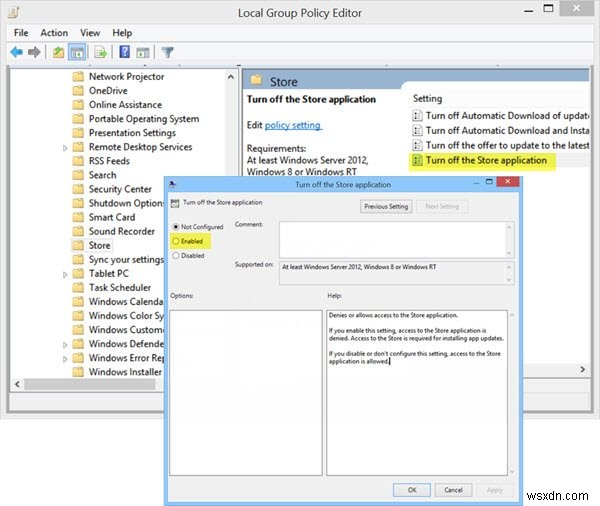This screenshot has height=506, width=600.
Task: Click icon beside Turn off the Store application setting
Action: (x=417, y=160)
